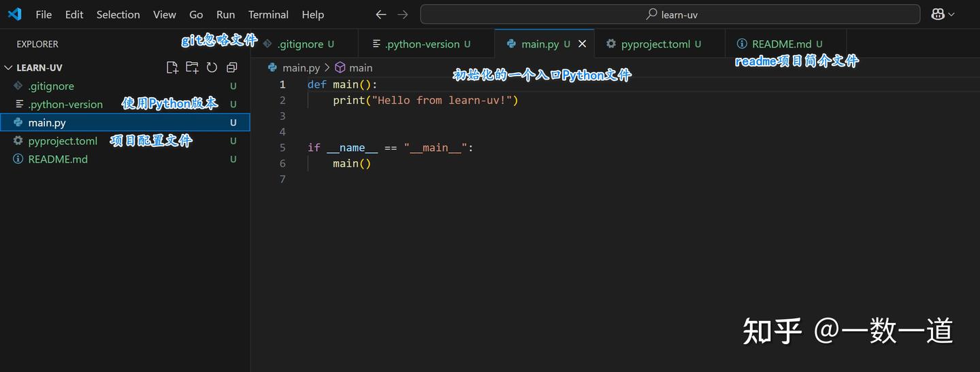Open the Edit menu
This screenshot has width=980, height=372.
click(74, 14)
